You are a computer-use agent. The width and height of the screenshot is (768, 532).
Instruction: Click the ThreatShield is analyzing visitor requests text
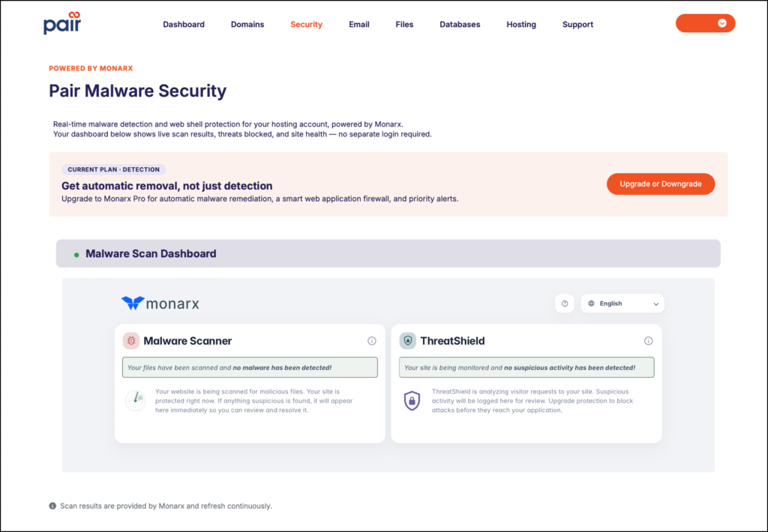pyautogui.click(x=532, y=401)
